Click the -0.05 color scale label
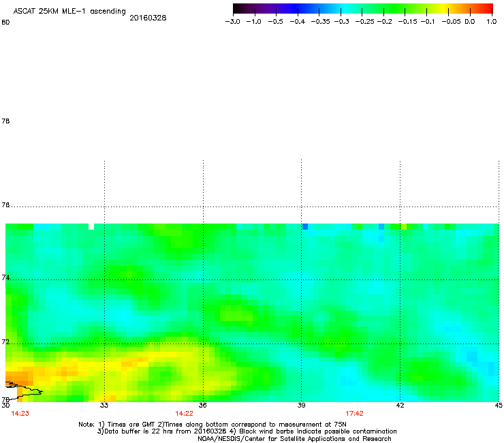The width and height of the screenshot is (504, 443). [451, 22]
